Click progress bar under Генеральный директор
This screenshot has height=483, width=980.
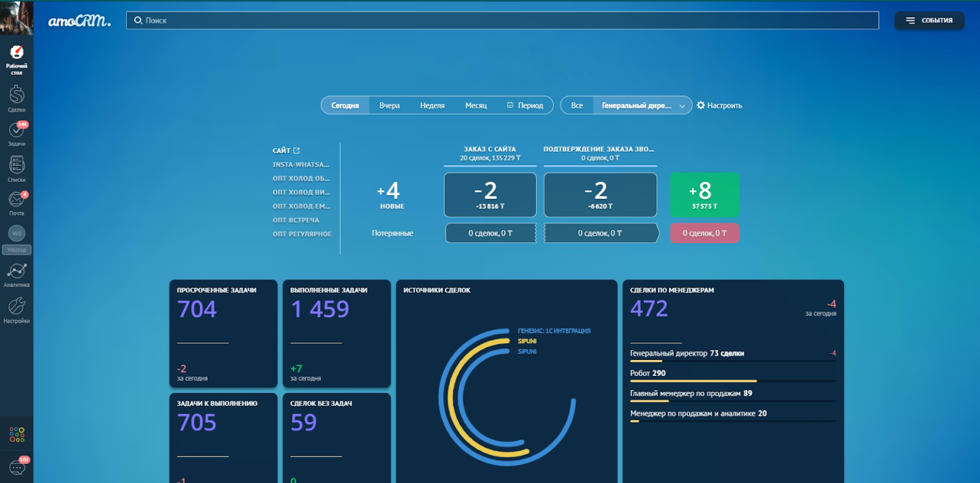point(732,360)
